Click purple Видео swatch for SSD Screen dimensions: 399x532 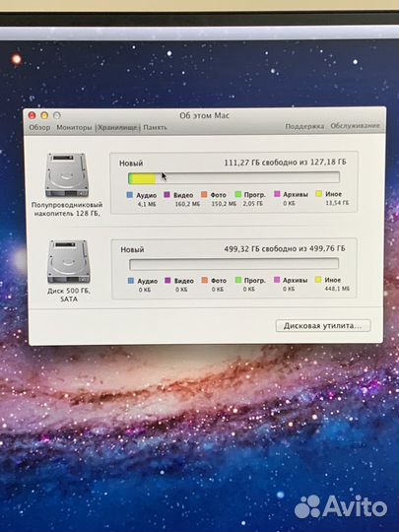tap(166, 195)
